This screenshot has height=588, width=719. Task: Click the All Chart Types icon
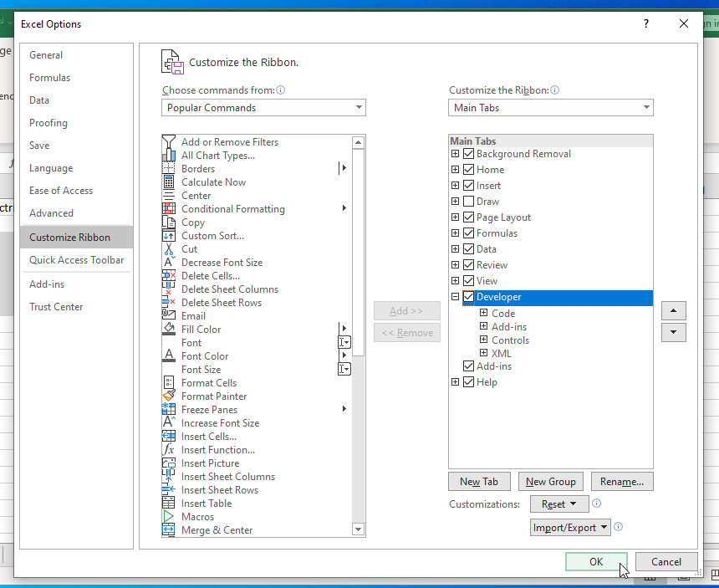point(169,156)
